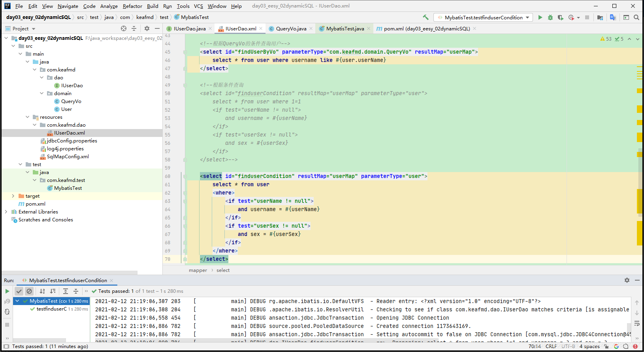Screen dimensions: 644x352
Task: Start debugging with the bug icon
Action: click(550, 17)
